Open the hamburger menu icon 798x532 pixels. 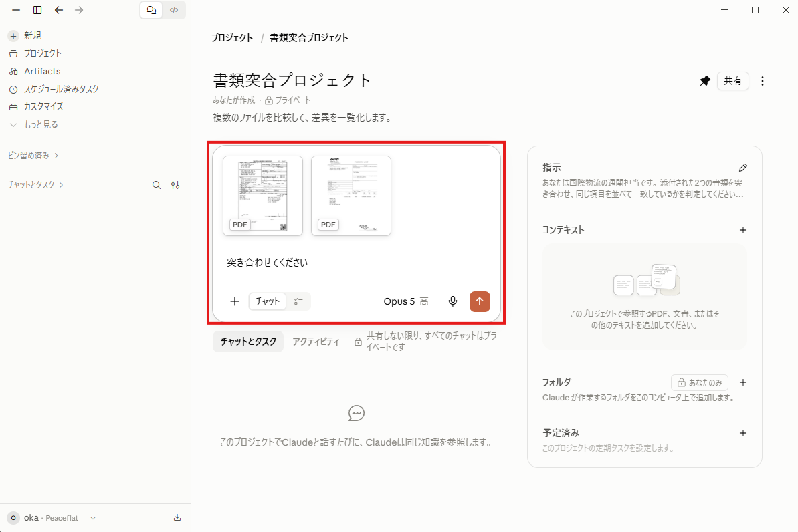(x=16, y=10)
